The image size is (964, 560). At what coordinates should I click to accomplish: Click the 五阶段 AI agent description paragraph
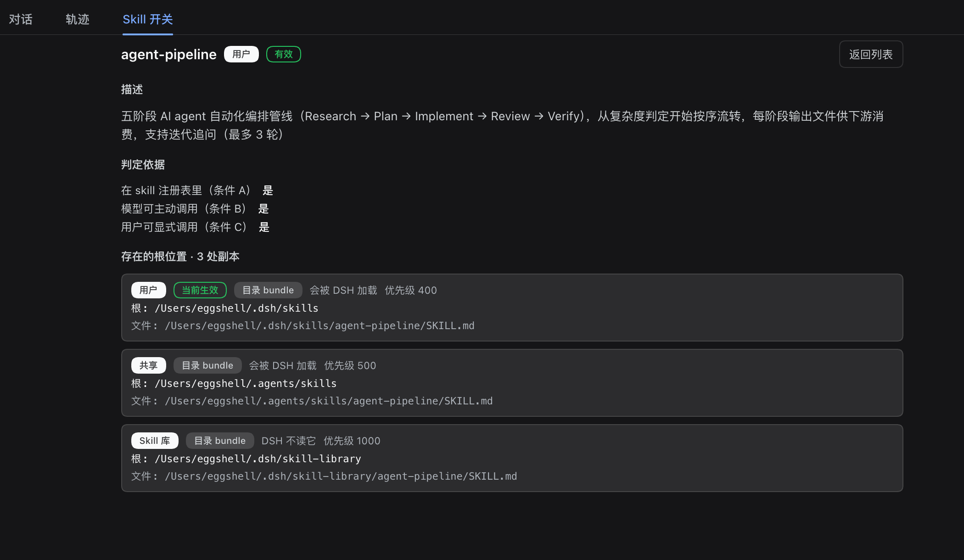point(503,125)
